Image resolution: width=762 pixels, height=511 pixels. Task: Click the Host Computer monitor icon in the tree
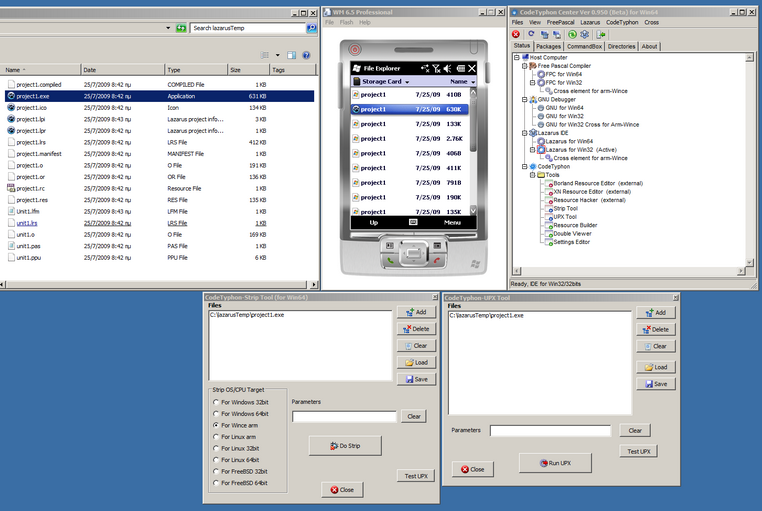525,57
